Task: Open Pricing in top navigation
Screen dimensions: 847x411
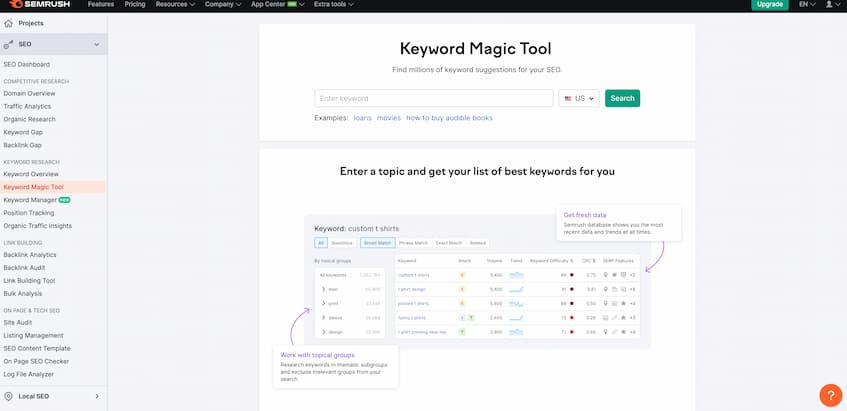Action: tap(135, 4)
